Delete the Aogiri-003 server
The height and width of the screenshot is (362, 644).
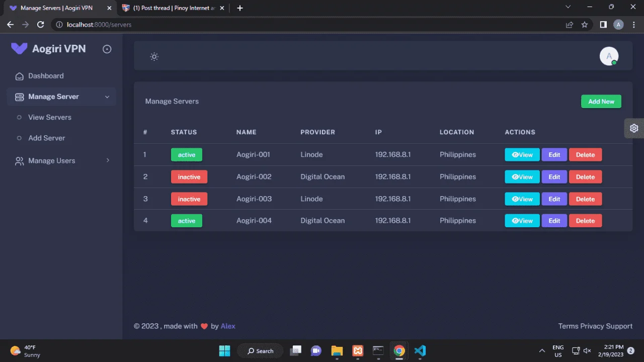point(585,199)
